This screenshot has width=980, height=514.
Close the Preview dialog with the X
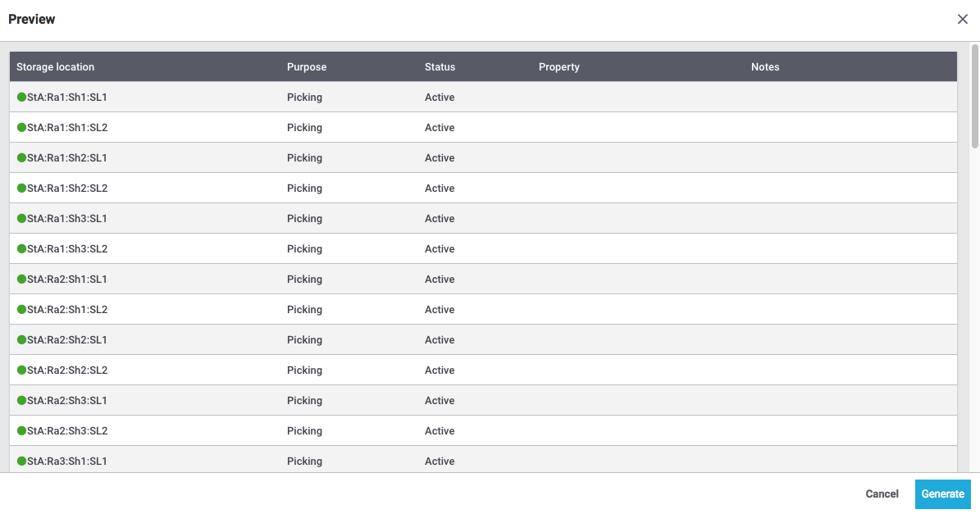click(x=963, y=20)
